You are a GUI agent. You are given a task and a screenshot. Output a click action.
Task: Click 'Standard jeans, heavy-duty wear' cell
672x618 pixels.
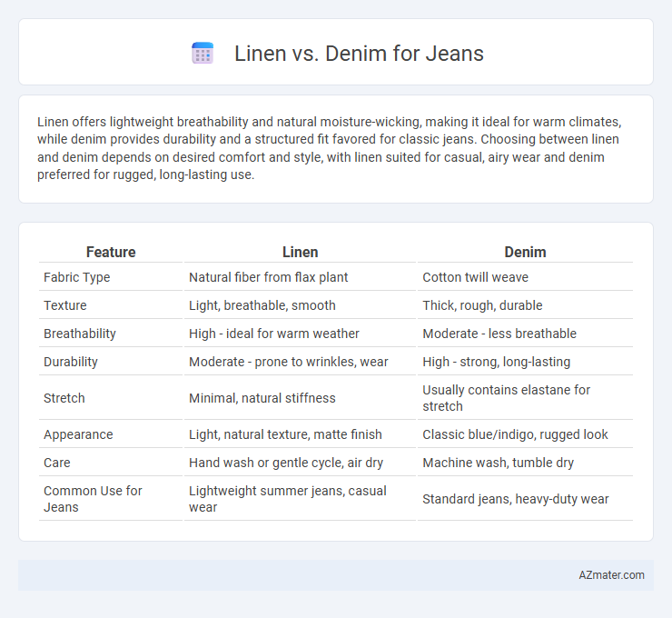pyautogui.click(x=516, y=499)
